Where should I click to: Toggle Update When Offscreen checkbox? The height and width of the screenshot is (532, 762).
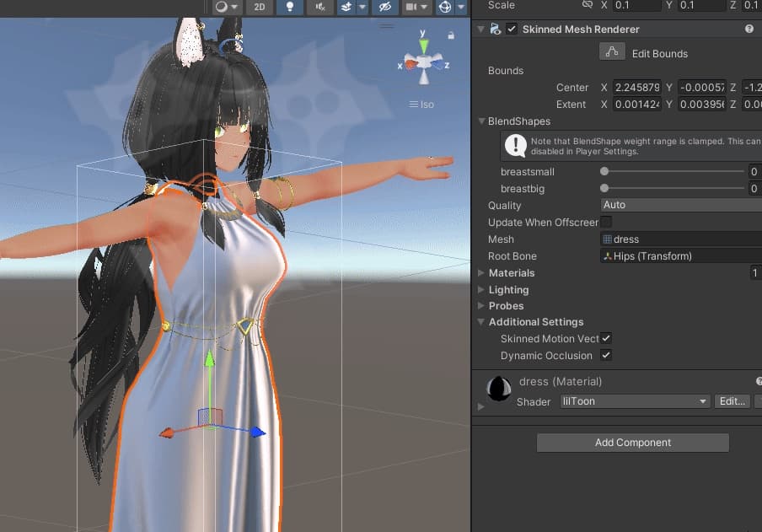click(x=606, y=223)
